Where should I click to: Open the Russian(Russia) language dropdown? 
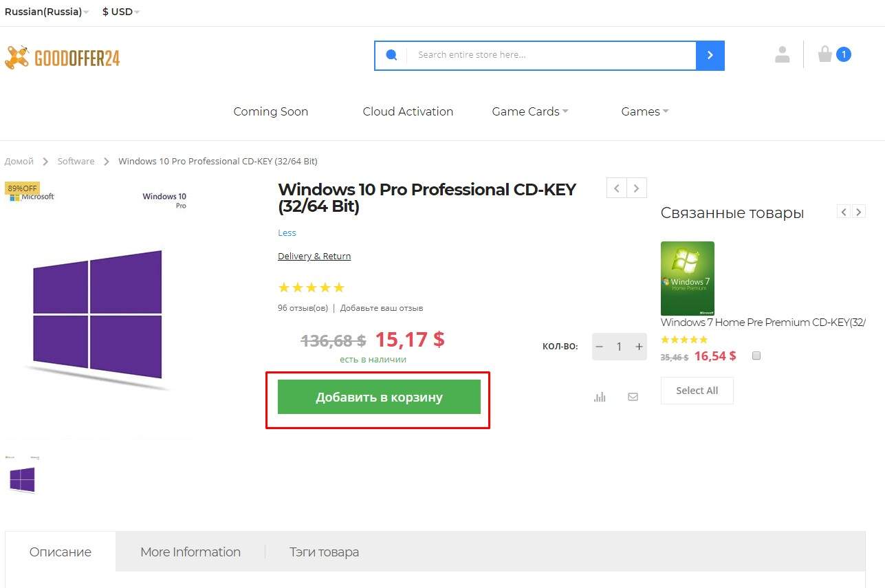tap(46, 12)
